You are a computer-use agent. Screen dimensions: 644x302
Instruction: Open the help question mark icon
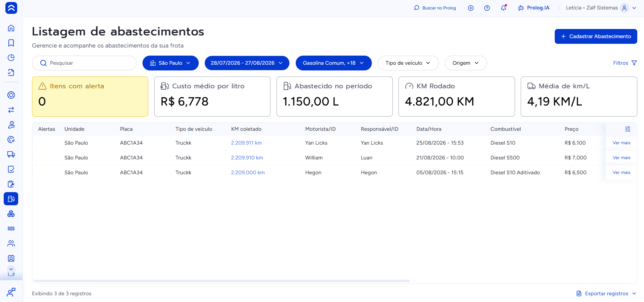pyautogui.click(x=487, y=8)
